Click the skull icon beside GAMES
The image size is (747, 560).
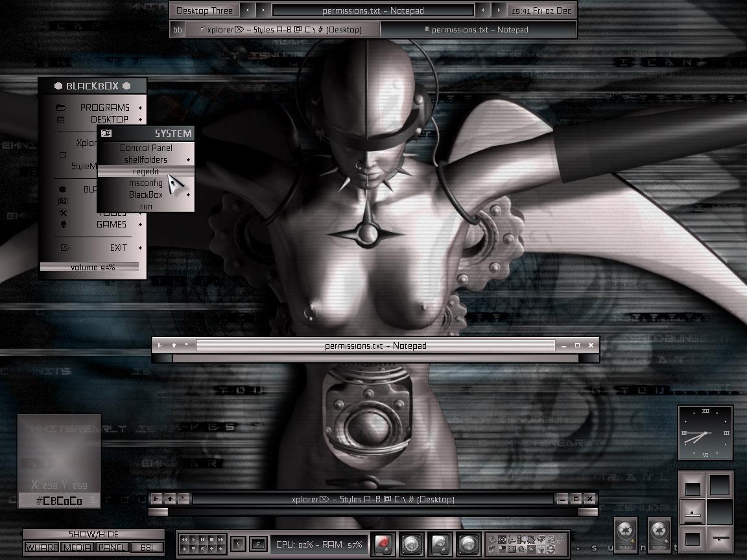pyautogui.click(x=63, y=224)
